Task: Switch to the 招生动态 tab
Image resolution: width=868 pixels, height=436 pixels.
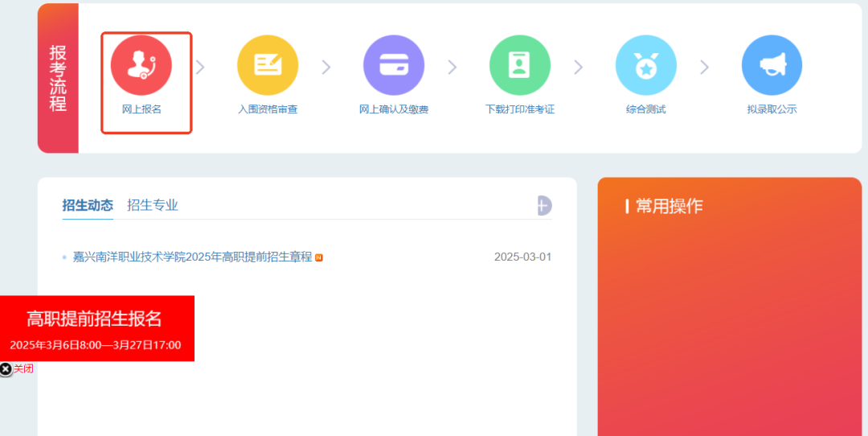Action: pos(88,205)
